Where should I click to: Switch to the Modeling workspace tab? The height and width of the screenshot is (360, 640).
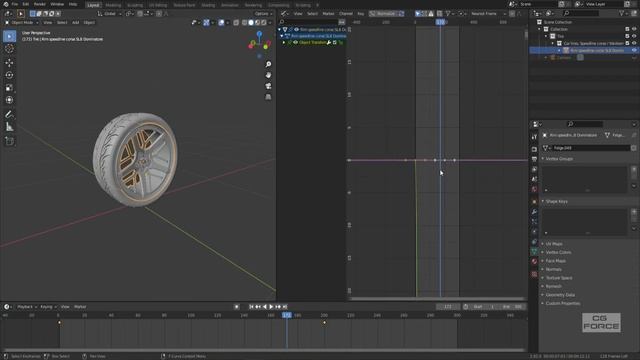(113, 5)
